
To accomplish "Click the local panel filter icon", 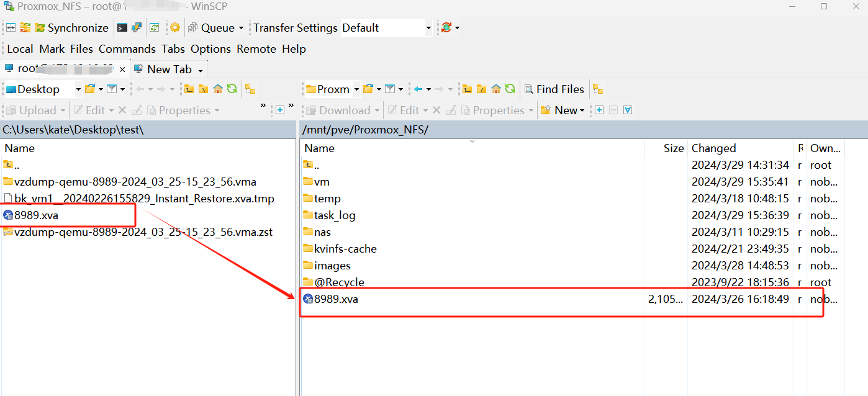I will (112, 89).
